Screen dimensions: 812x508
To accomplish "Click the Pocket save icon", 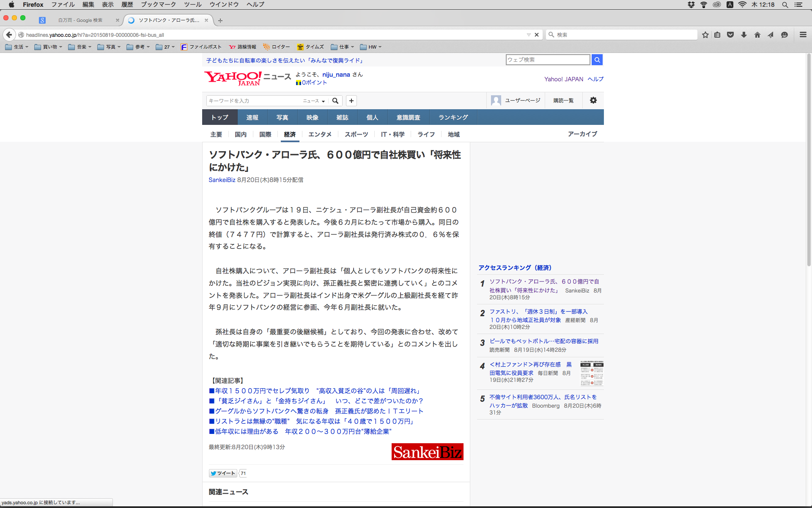I will (730, 35).
